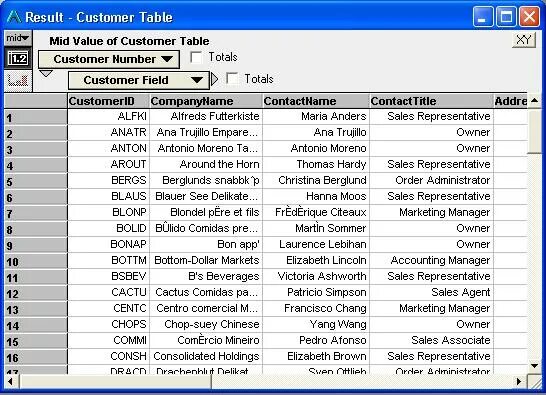Select row header number 10
The image size is (546, 395).
36,261
